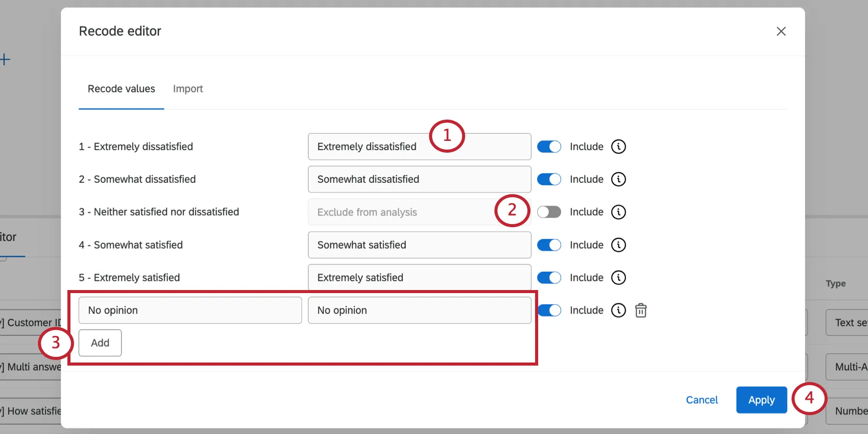Click info icon for Neither satisfied nor dissatisfied
Viewport: 868px width, 434px height.
pos(618,212)
